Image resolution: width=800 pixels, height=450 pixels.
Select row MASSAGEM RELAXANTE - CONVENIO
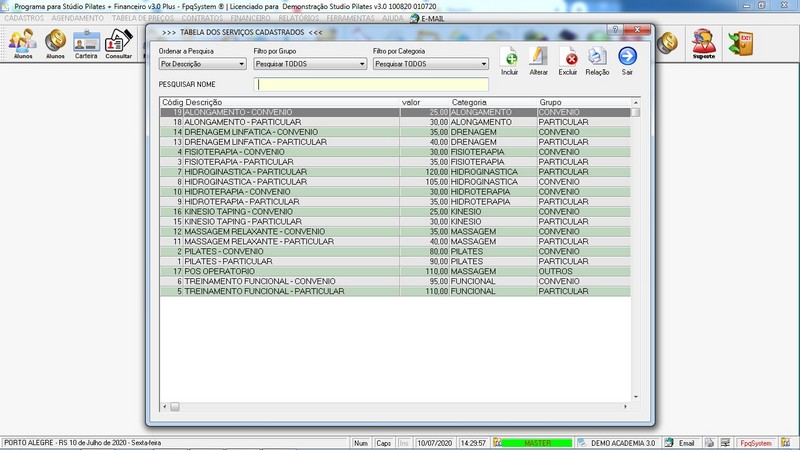pyautogui.click(x=395, y=232)
